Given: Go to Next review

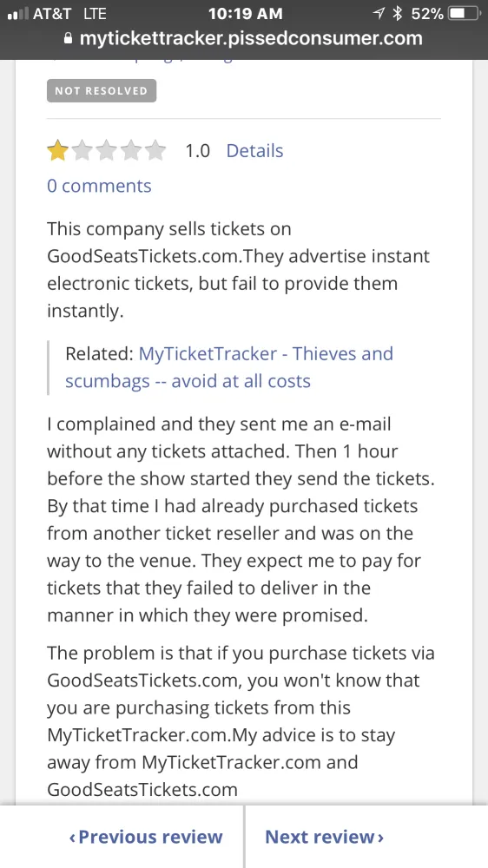Looking at the screenshot, I should coord(325,837).
